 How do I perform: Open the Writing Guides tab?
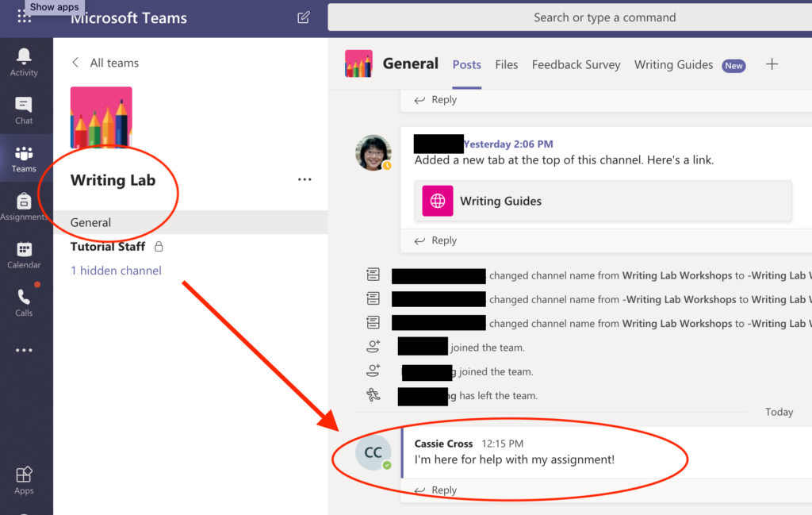pyautogui.click(x=673, y=65)
